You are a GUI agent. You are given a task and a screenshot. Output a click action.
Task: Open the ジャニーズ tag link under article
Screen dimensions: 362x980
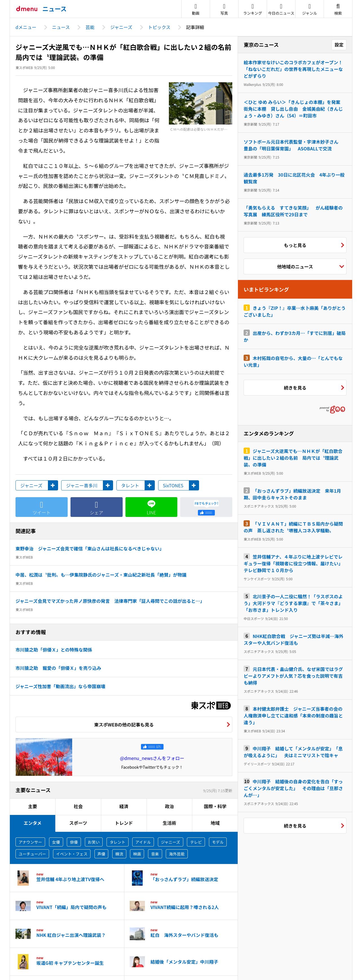pyautogui.click(x=32, y=485)
